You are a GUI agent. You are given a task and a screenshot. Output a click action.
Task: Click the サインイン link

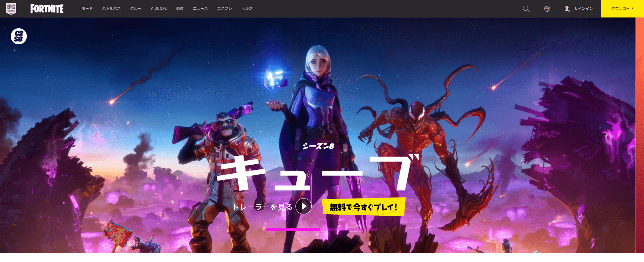pyautogui.click(x=583, y=9)
